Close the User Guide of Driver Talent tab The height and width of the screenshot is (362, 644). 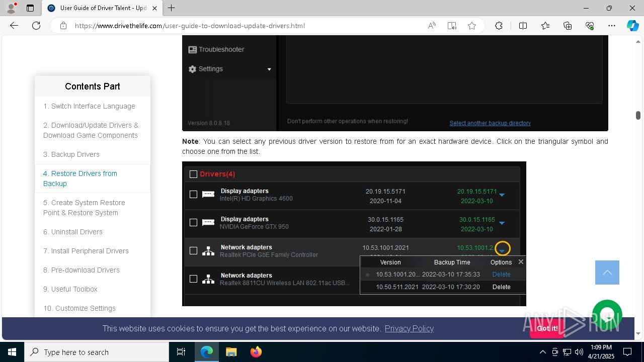point(155,8)
